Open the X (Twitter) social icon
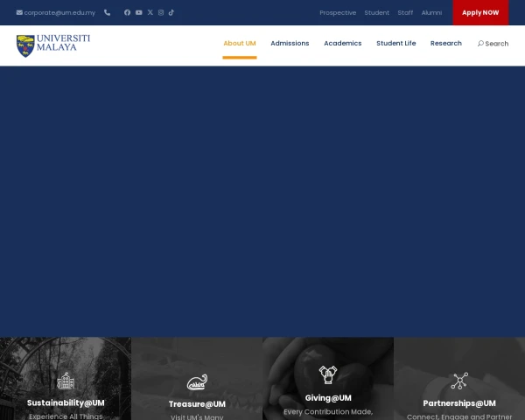Viewport: 525px width, 420px height. tap(150, 12)
